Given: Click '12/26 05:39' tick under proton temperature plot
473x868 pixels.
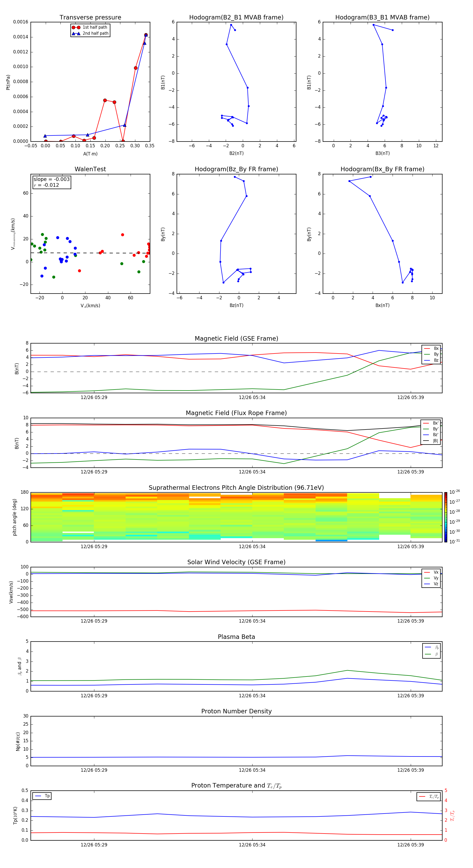Looking at the screenshot, I should [410, 845].
